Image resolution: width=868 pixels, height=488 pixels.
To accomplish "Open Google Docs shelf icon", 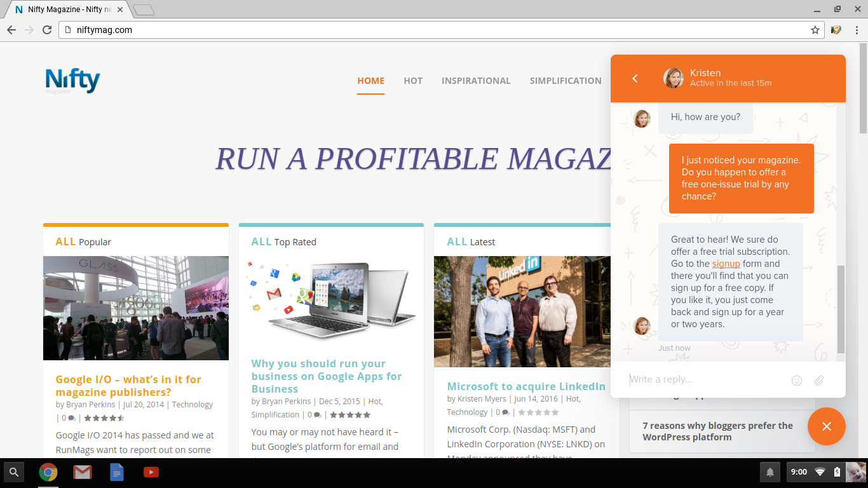I will 117,472.
